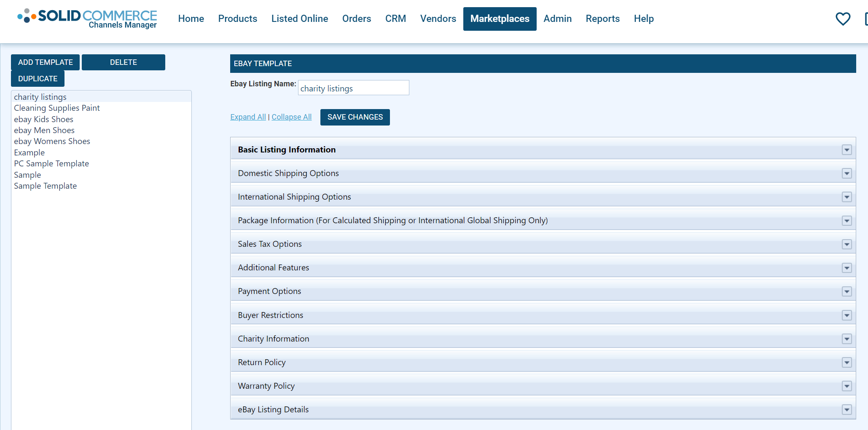Expand Additional Features arrow
The image size is (868, 430).
[x=847, y=268]
